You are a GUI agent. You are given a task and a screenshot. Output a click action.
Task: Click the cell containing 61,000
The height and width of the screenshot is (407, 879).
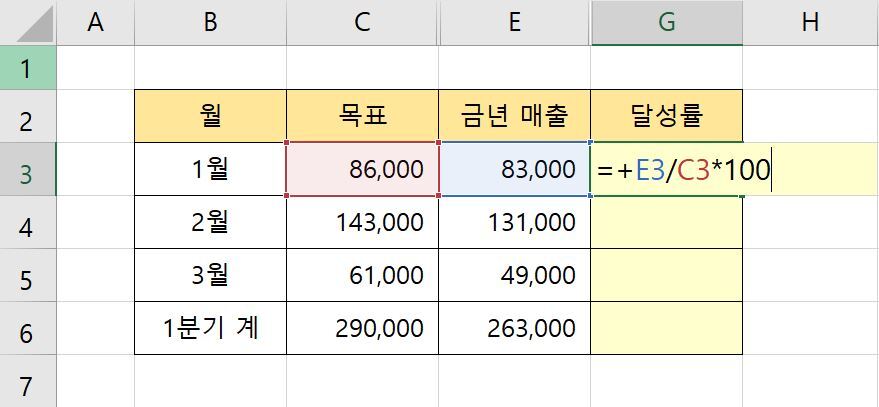(362, 275)
